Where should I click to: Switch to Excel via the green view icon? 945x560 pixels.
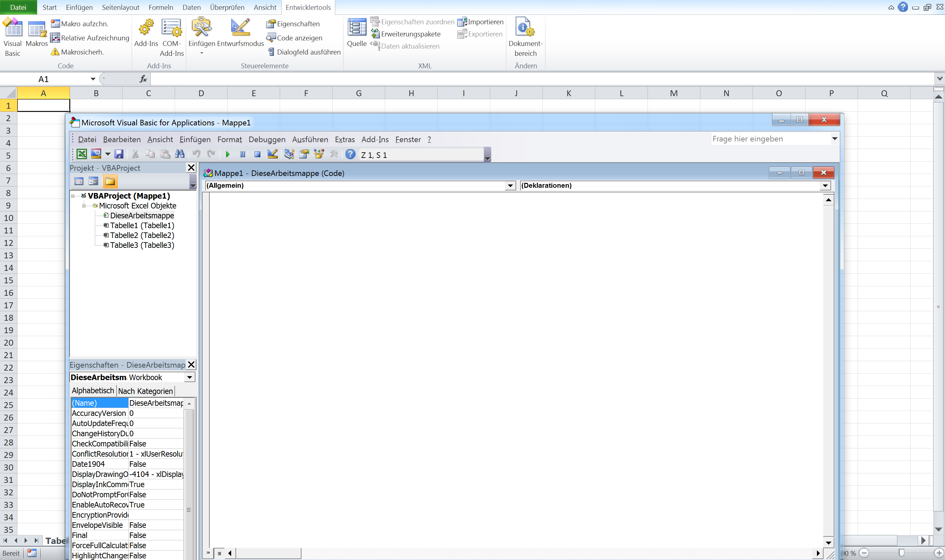tap(81, 154)
